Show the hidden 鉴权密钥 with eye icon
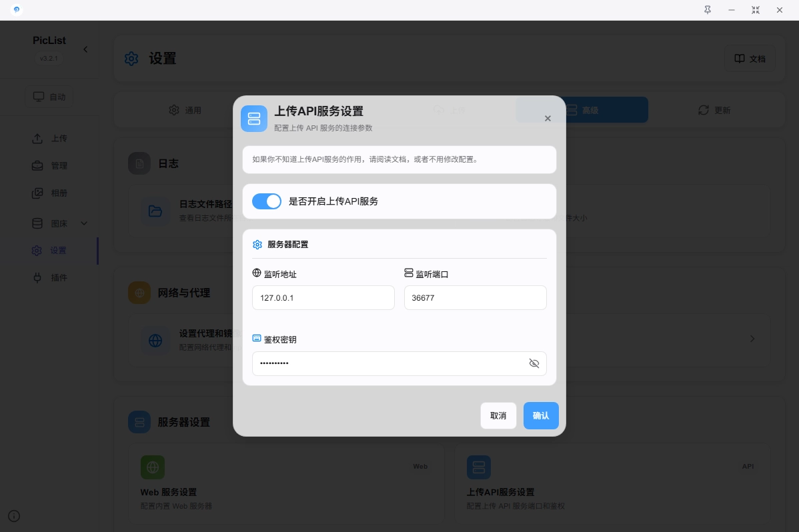This screenshot has height=532, width=799. coord(534,363)
